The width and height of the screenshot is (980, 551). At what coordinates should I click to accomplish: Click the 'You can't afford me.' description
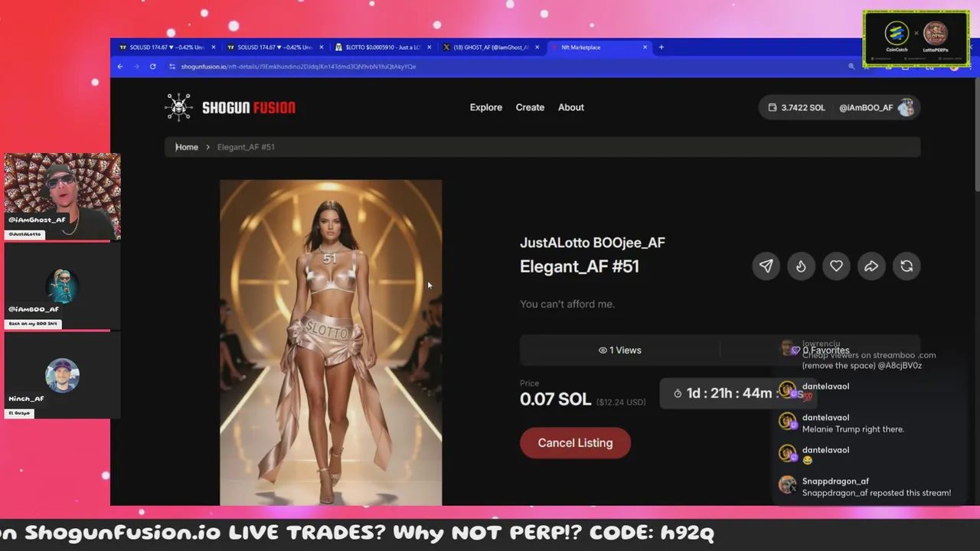point(567,304)
